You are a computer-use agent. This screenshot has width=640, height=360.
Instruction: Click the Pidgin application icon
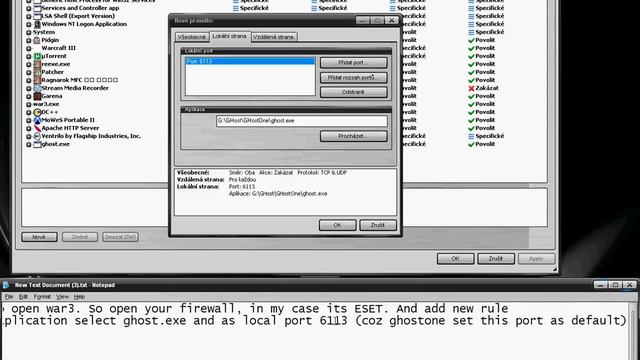pos(37,40)
